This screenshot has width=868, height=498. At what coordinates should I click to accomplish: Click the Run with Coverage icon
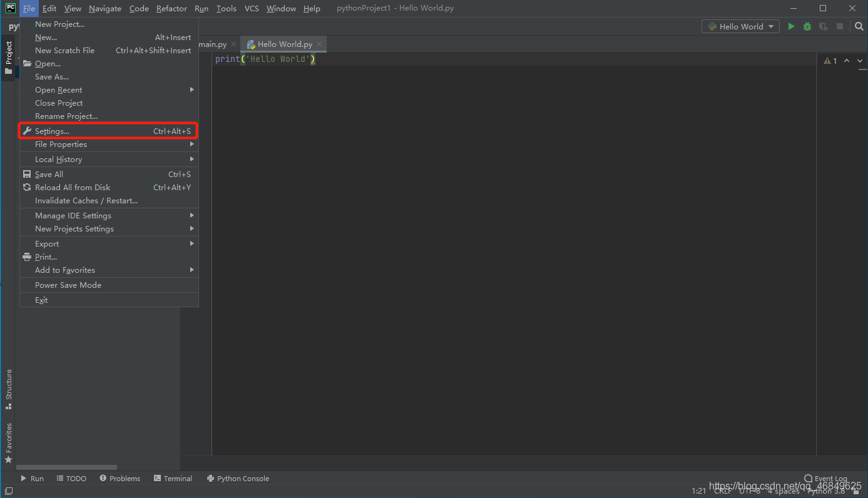824,26
